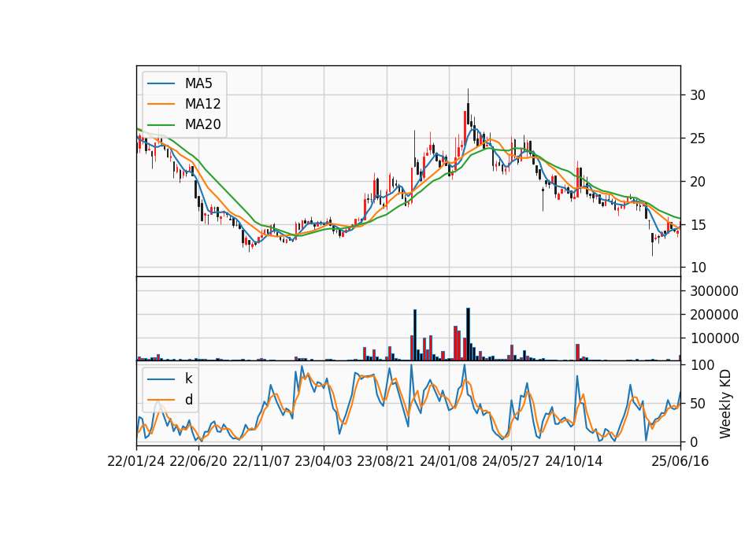The width and height of the screenshot is (756, 543).
Task: Click the price axis value 10
Action: coord(698,268)
